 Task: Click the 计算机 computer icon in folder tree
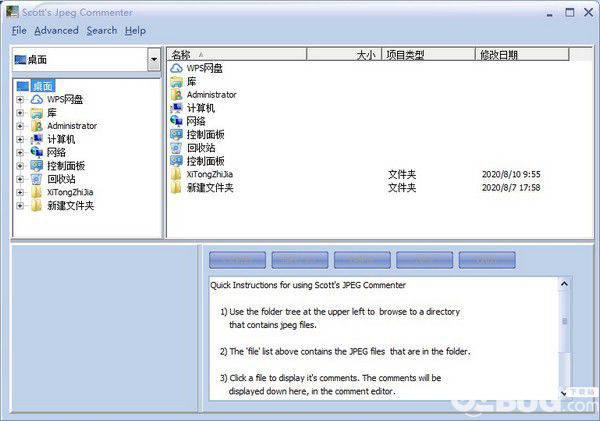coord(37,139)
